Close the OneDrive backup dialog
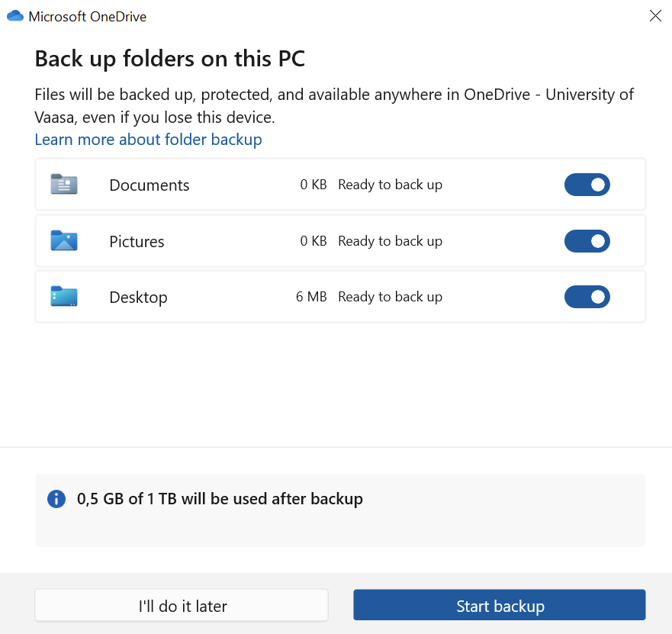 [x=655, y=16]
